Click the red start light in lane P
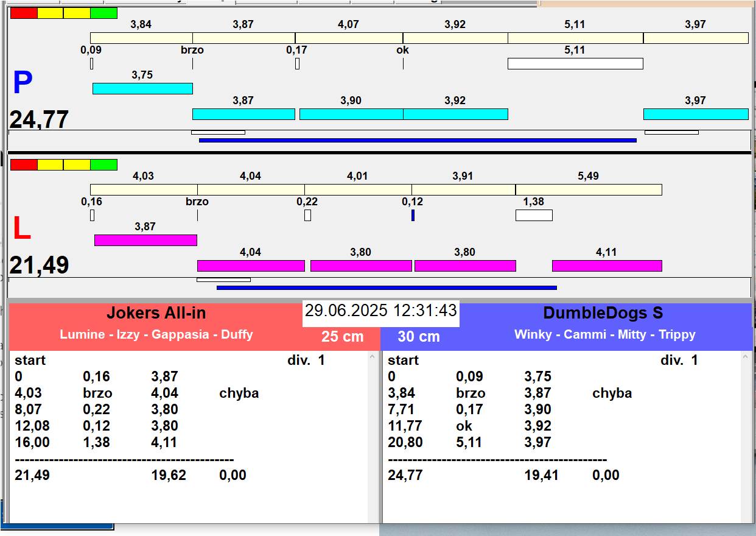This screenshot has height=536, width=756. coord(24,13)
